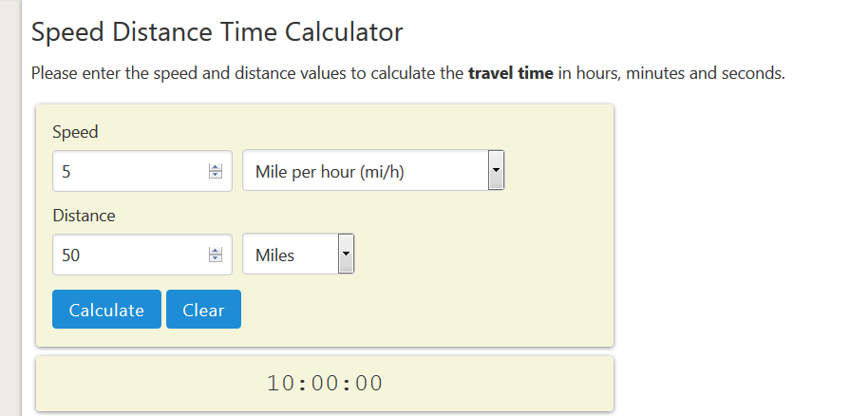Click the 'Speed' field label
Image resolution: width=868 pixels, height=416 pixels.
pos(75,132)
